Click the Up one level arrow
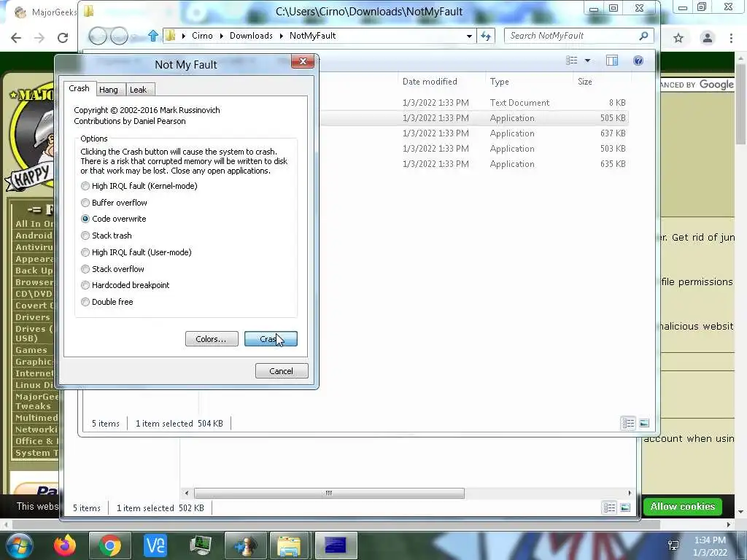The height and width of the screenshot is (560, 747). click(x=153, y=36)
